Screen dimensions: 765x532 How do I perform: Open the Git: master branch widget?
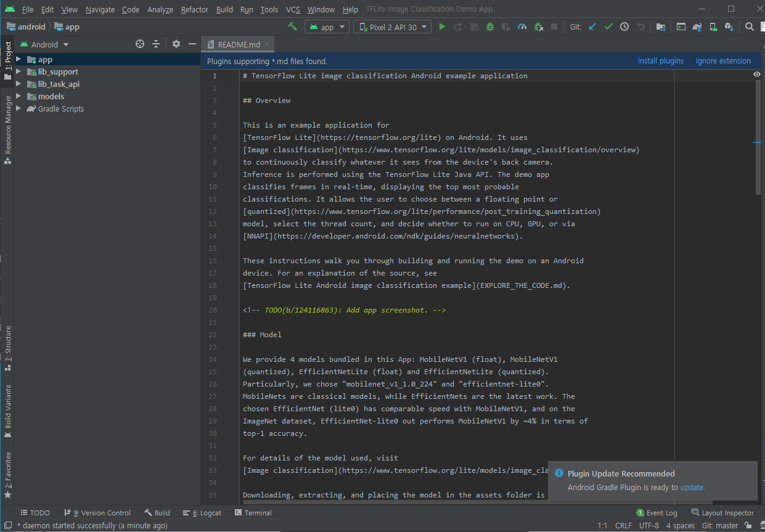pyautogui.click(x=720, y=526)
